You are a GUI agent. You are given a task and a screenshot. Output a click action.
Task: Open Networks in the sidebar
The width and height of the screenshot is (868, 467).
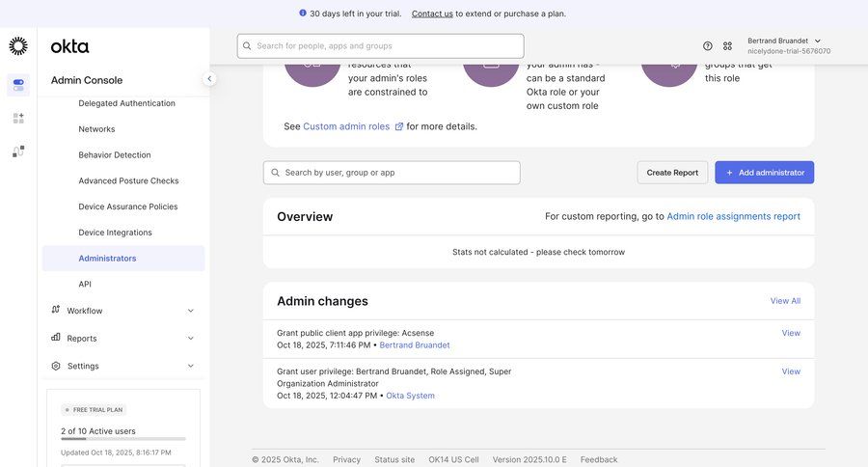click(x=96, y=129)
